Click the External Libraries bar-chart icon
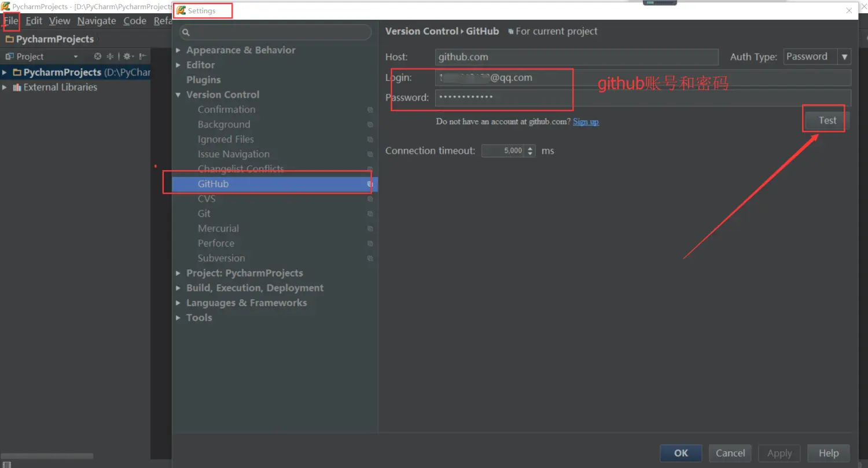This screenshot has height=468, width=868. (x=17, y=87)
